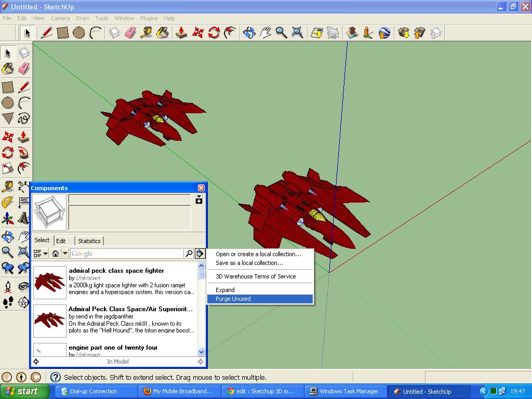This screenshot has height=399, width=532.
Task: Select the Orbit tool in top toolbar
Action: (x=249, y=33)
